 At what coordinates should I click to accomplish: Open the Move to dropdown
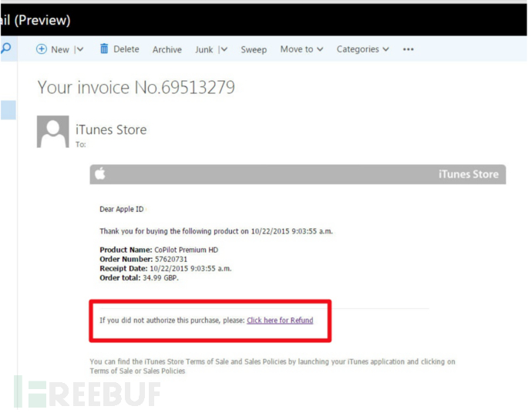pos(301,49)
